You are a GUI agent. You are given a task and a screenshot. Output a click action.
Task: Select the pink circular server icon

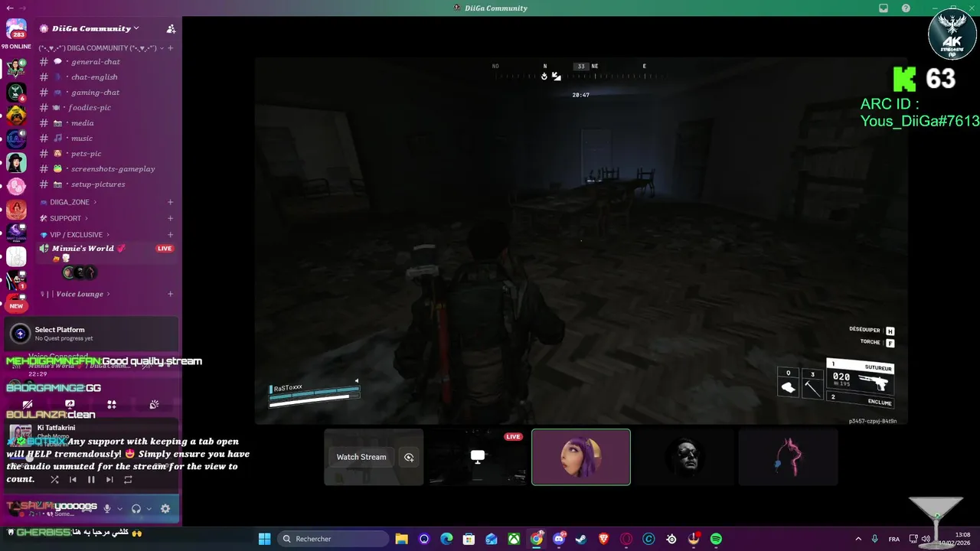[x=16, y=186]
